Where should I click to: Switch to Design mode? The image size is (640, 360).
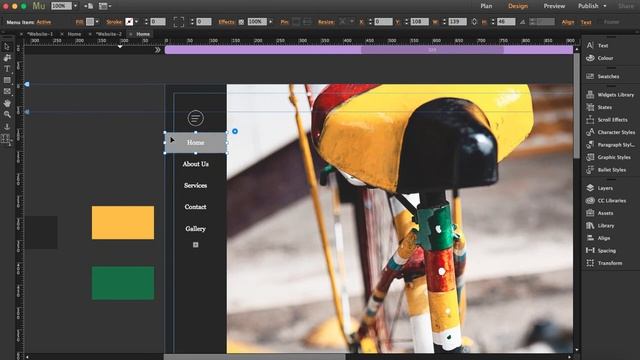518,6
